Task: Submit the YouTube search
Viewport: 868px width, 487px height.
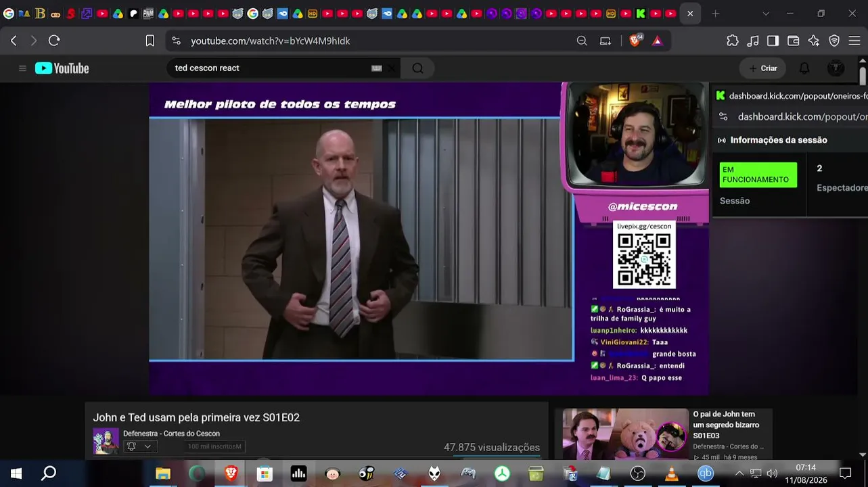Action: click(417, 68)
